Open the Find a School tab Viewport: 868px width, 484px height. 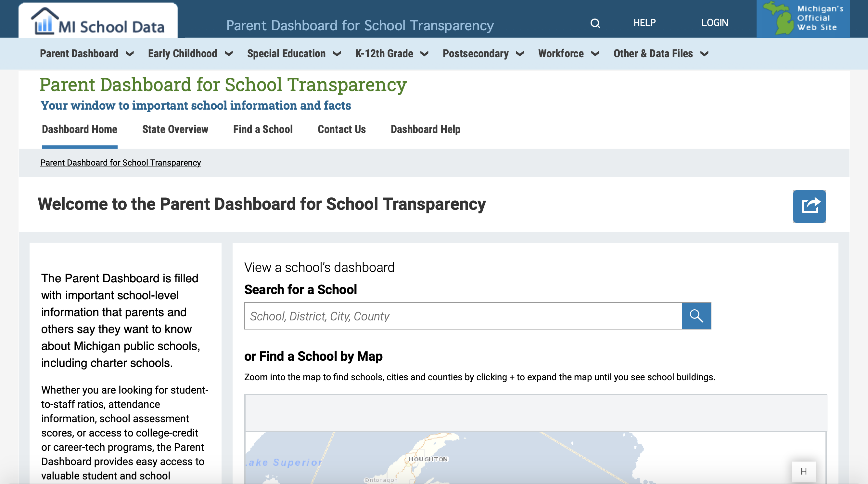[x=262, y=129]
